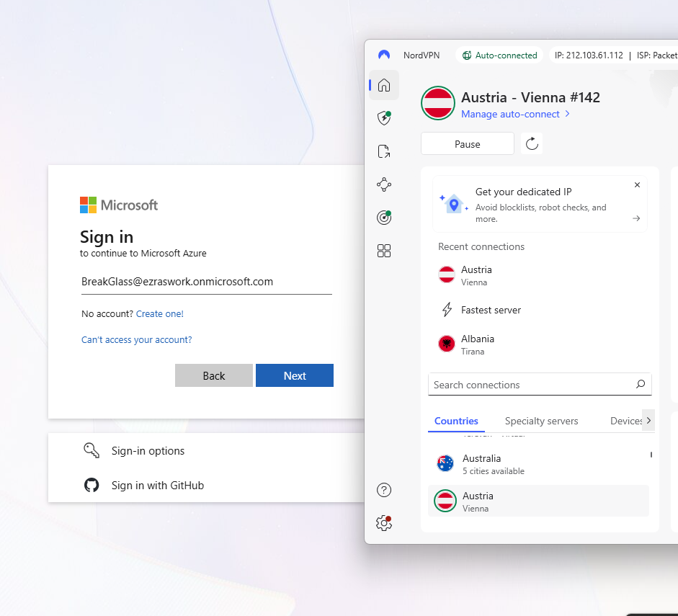Open the Countries tab
678x616 pixels.
click(456, 420)
